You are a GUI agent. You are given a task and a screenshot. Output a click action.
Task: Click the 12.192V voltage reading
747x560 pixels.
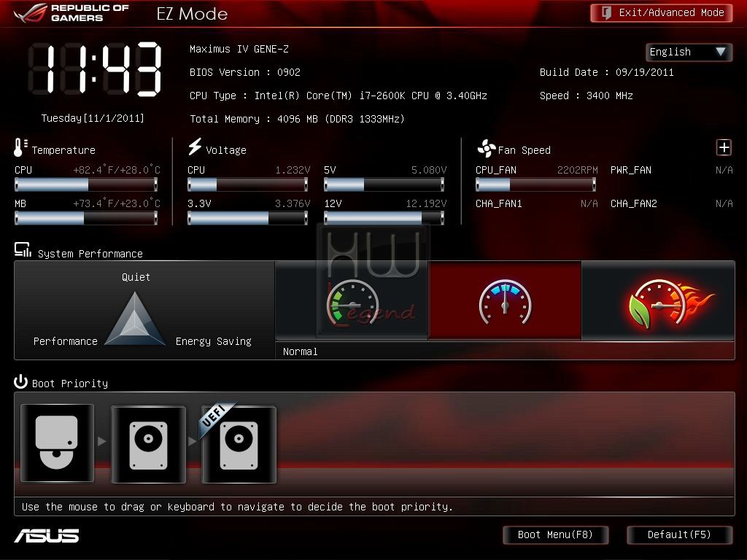426,204
